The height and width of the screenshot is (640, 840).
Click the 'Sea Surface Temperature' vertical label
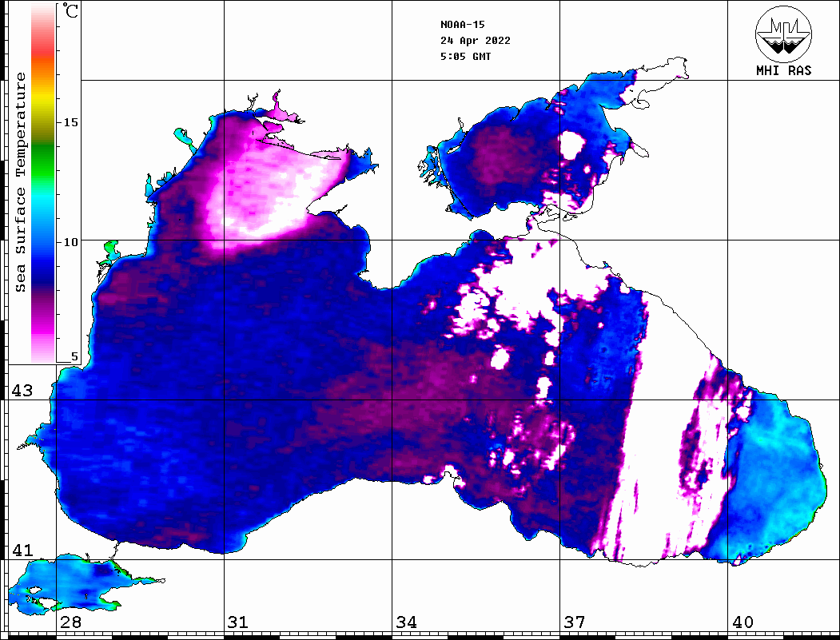pos(20,183)
